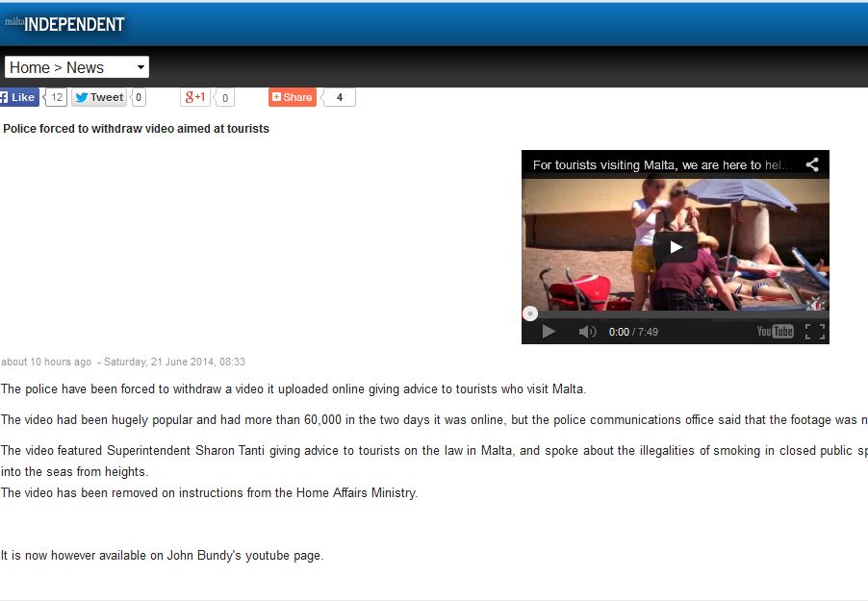
Task: Click the Facebook like count bubble
Action: click(x=57, y=97)
